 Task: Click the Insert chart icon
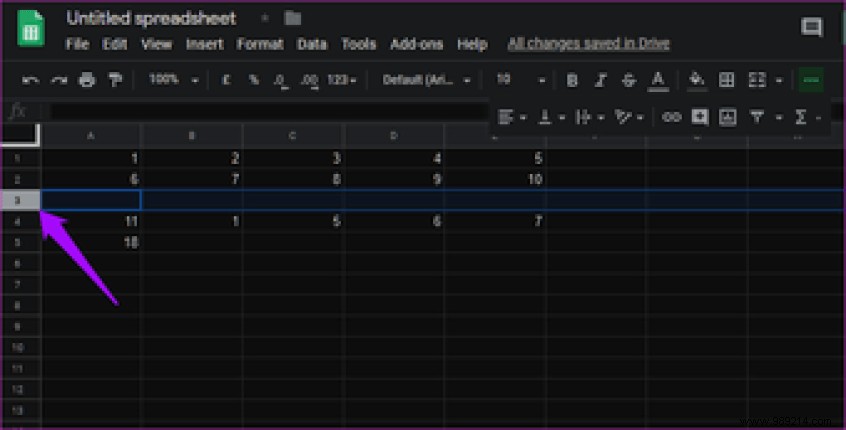(x=728, y=117)
